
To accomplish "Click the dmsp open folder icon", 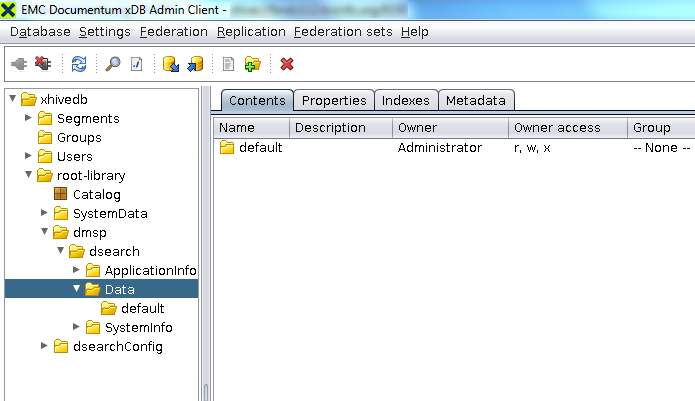I will click(61, 232).
